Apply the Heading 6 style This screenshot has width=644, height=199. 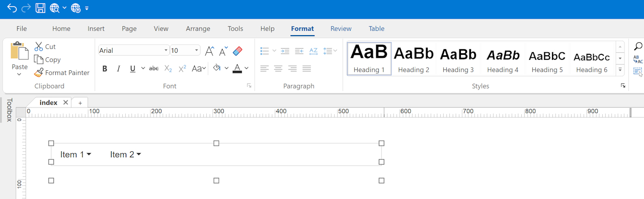592,58
